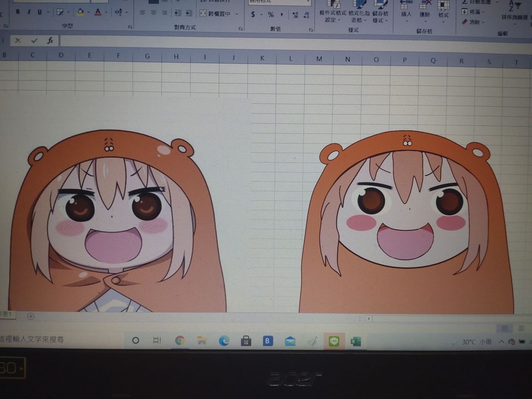
Task: Open Cortana circle on taskbar
Action: coord(135,340)
